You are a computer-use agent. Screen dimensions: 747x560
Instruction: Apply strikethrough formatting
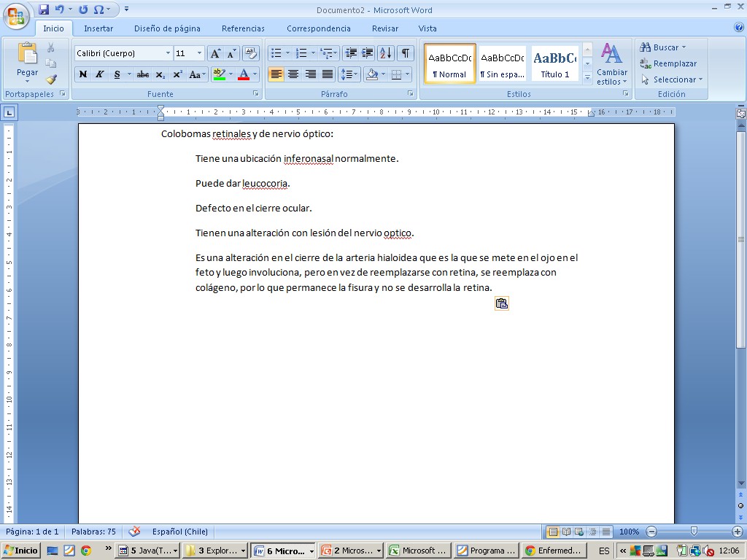click(143, 74)
